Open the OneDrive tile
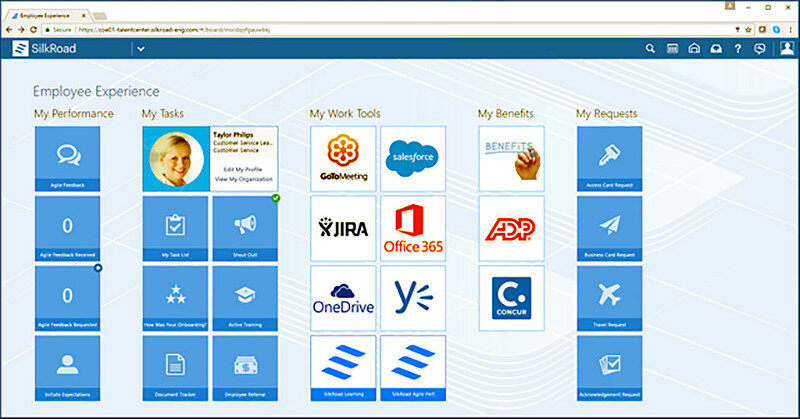Screen dimensions: 800x419 tap(343, 298)
